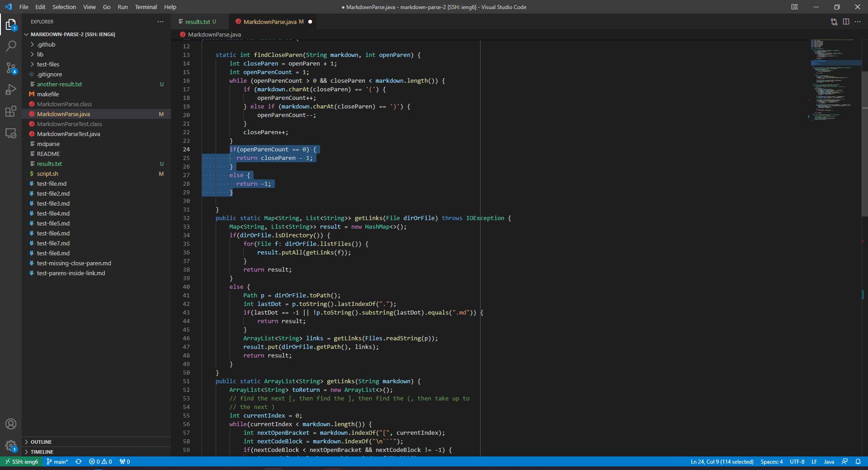Click the main* branch in status bar
The width and height of the screenshot is (868, 470).
[x=57, y=461]
